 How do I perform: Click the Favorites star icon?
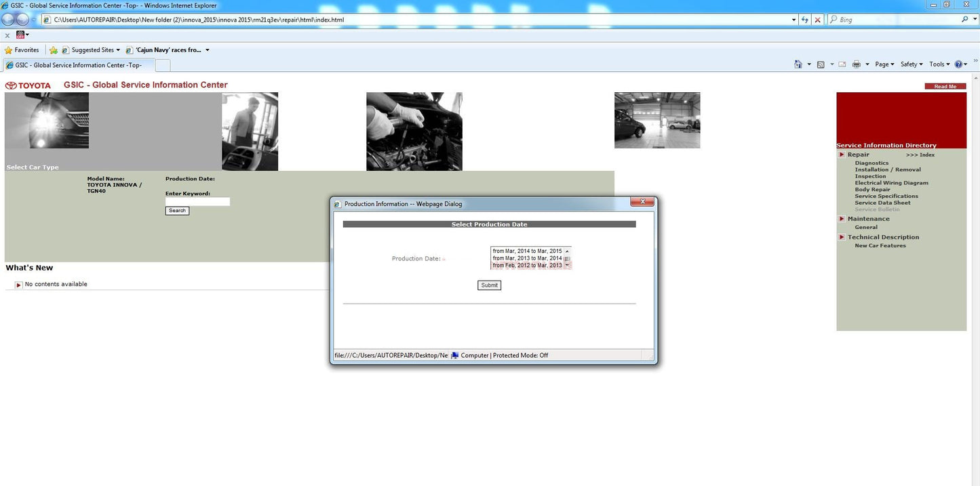click(9, 50)
